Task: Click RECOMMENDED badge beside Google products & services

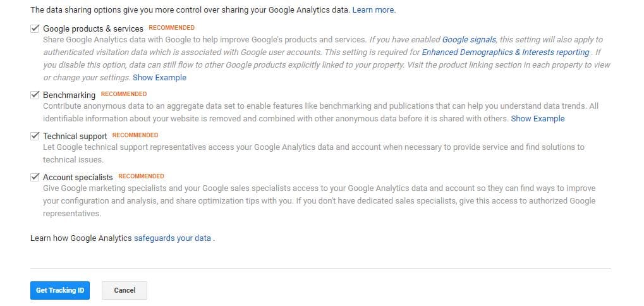Action: [x=171, y=28]
